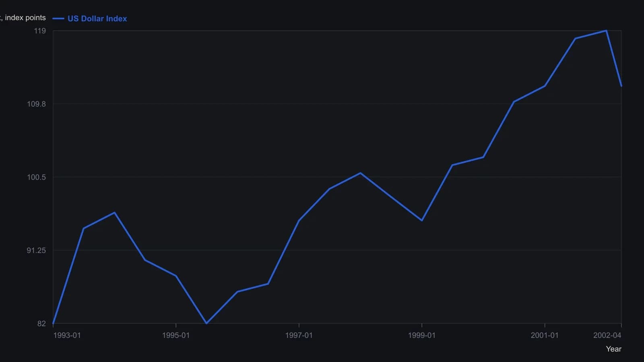
Task: Click the Year axis title
Action: click(x=614, y=349)
